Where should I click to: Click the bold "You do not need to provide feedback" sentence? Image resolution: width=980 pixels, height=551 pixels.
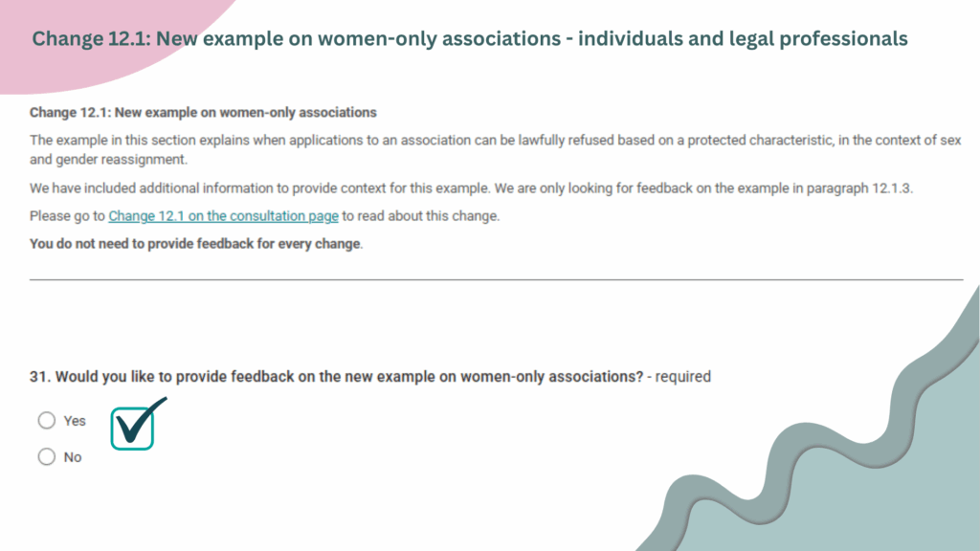coord(195,244)
